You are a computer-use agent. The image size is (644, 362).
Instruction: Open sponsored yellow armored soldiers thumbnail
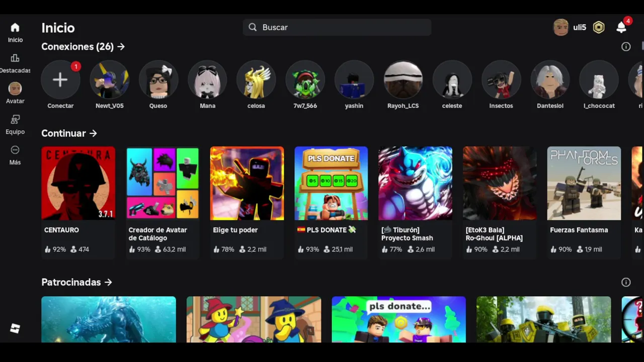(544, 319)
